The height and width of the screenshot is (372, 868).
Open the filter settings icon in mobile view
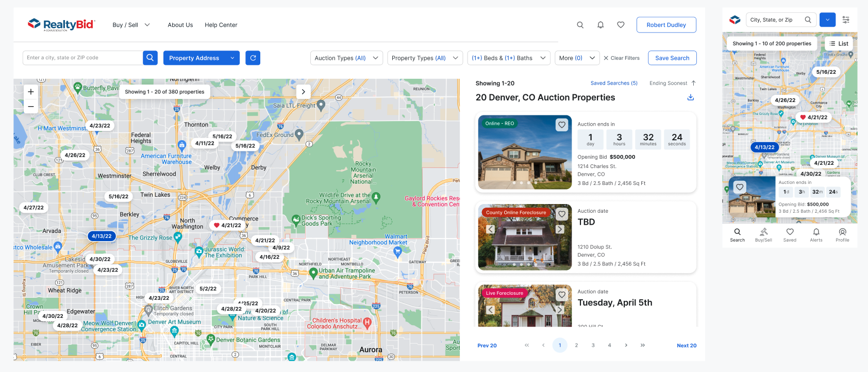[846, 20]
